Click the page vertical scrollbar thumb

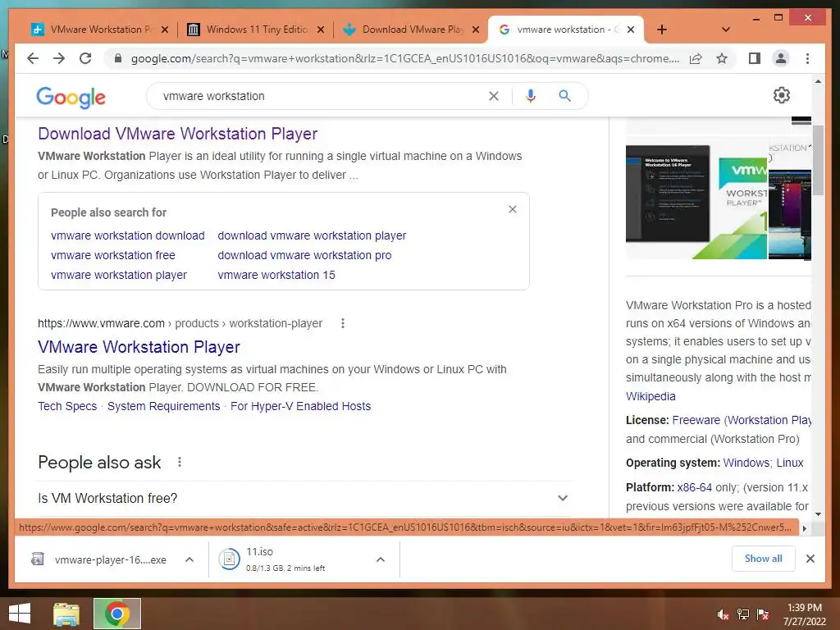pos(818,161)
